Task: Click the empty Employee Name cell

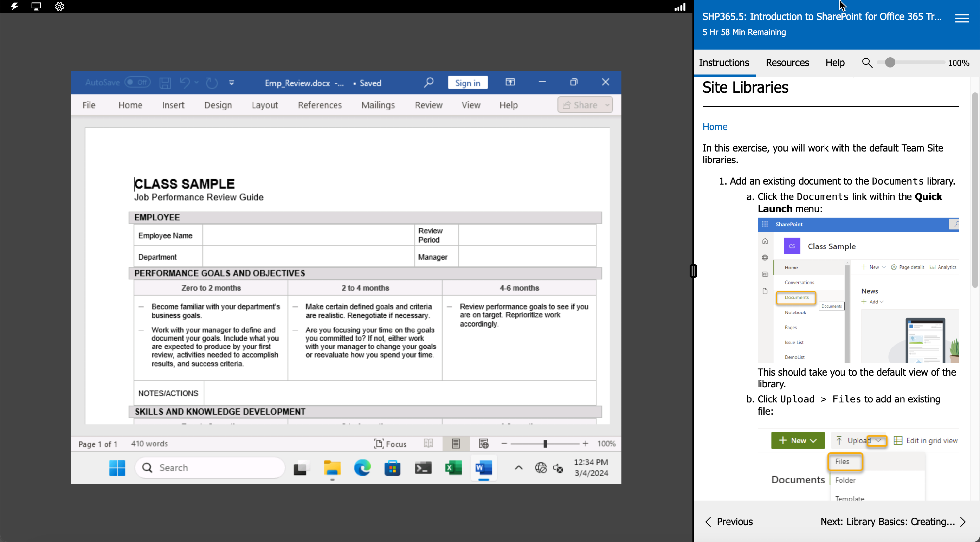Action: point(308,235)
